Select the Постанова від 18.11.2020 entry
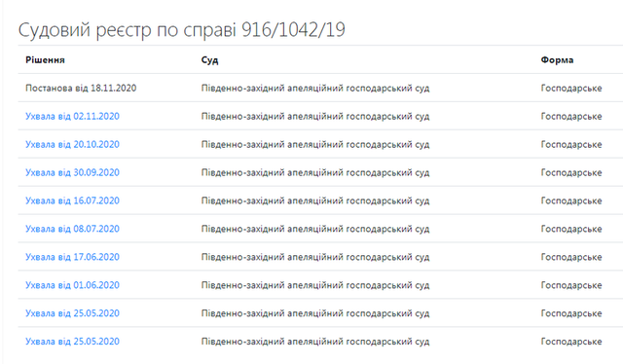623x364 pixels. click(81, 88)
